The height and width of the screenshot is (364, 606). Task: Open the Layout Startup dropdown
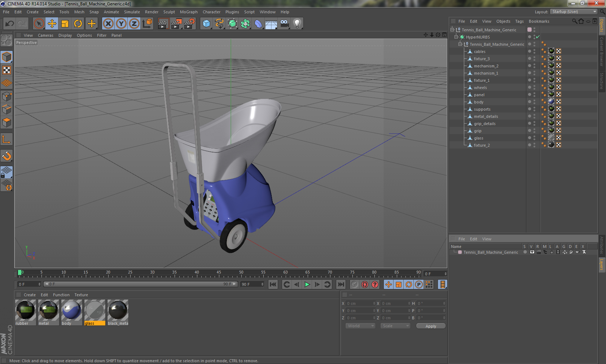574,12
